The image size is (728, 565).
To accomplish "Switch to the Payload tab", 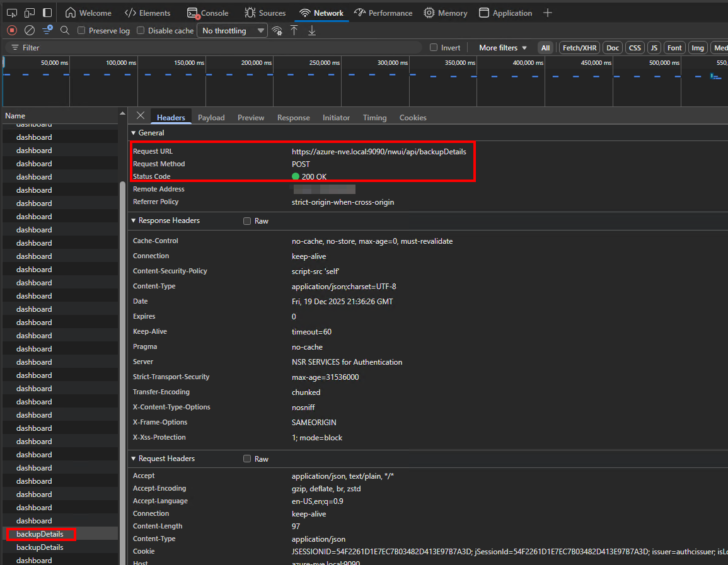I will point(211,118).
